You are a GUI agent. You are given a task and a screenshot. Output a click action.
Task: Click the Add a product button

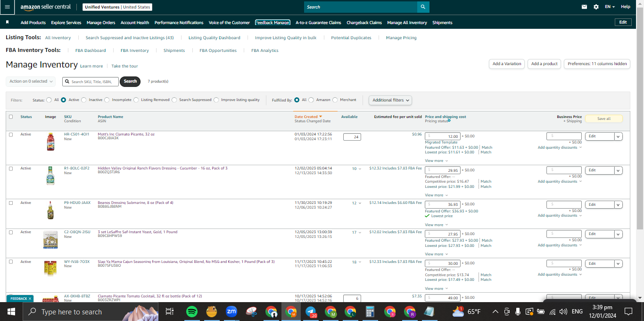544,64
